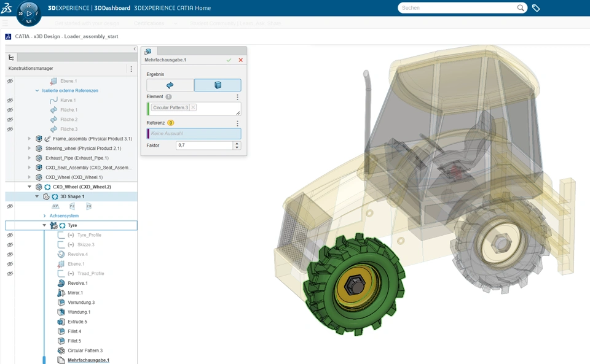Toggle visibility of Fläche.1
This screenshot has height=364, width=590.
(10, 110)
